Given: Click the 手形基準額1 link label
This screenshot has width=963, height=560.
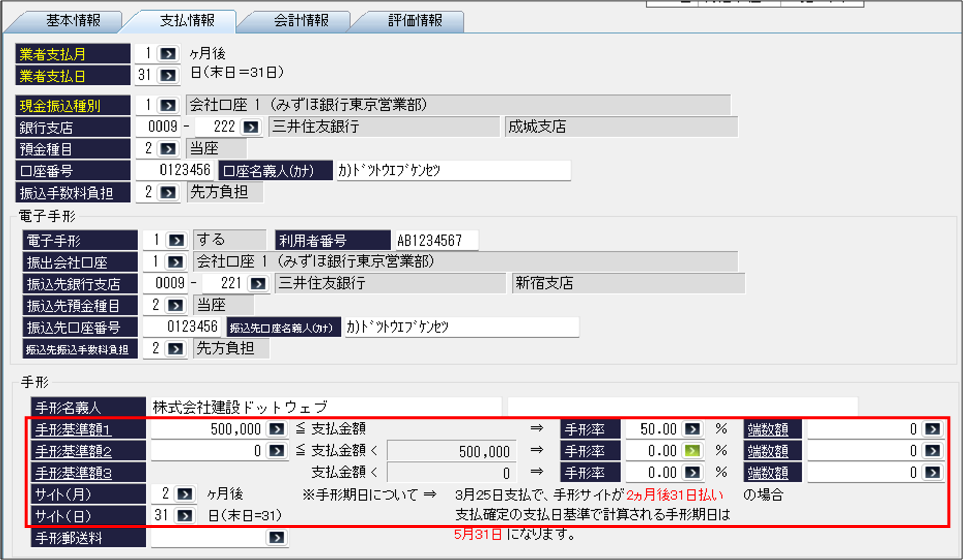Looking at the screenshot, I should tap(73, 430).
